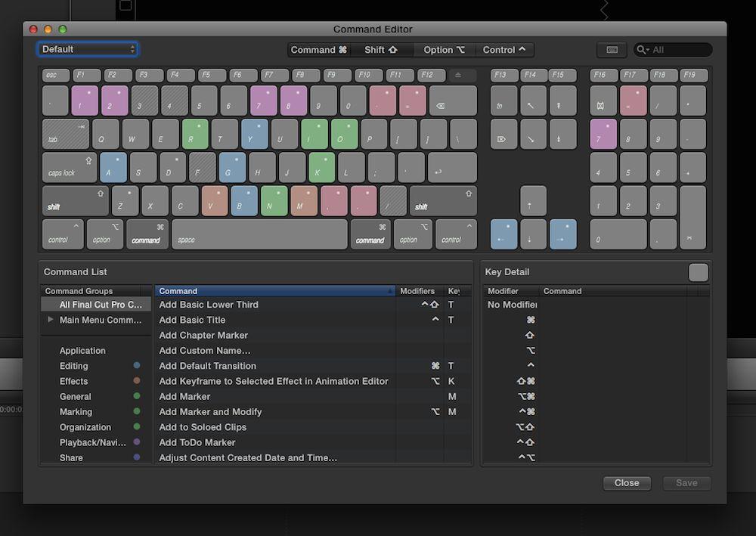Toggle the Shift modifier button

(x=381, y=50)
